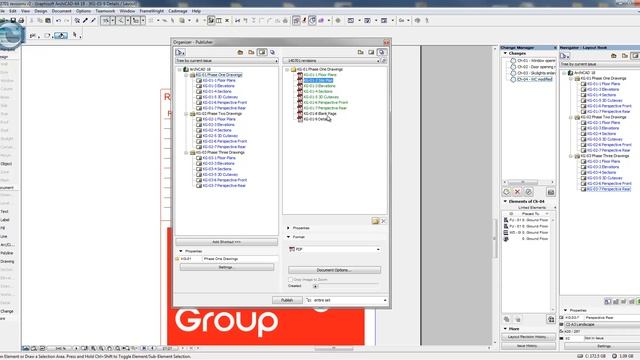Select 'KG-01-8 Blank Page' in the publisher set list
Screen dimensions: 640x360
(320, 114)
